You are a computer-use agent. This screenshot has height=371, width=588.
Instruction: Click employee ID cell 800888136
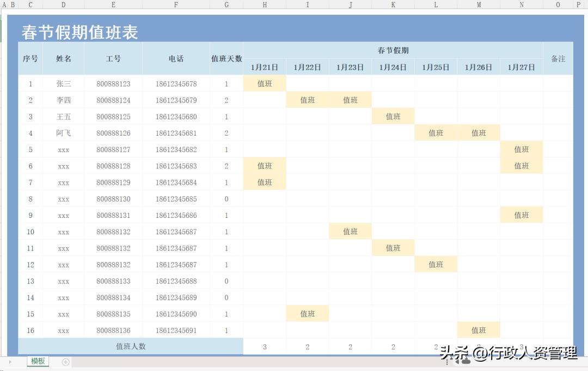[113, 330]
